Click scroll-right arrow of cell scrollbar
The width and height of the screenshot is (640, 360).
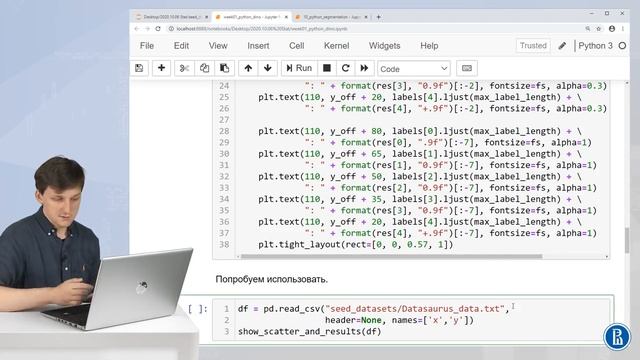pyautogui.click(x=607, y=257)
